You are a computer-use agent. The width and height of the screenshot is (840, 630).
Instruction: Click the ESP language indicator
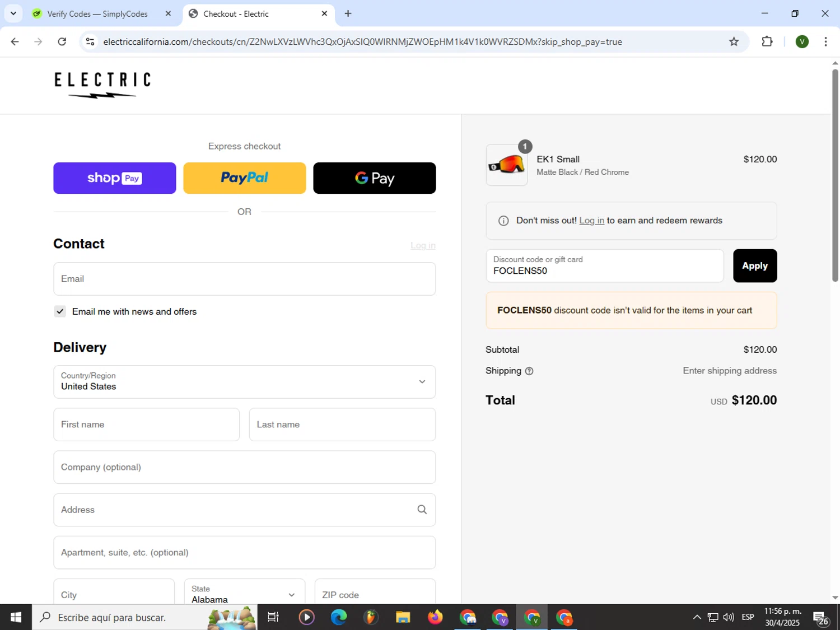tap(748, 617)
